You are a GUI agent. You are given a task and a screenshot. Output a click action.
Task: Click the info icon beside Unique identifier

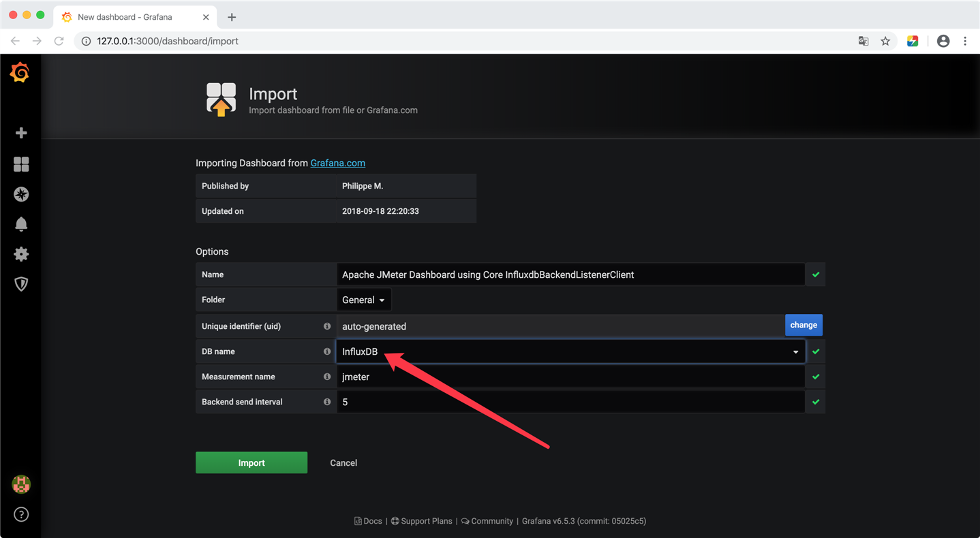(x=327, y=326)
